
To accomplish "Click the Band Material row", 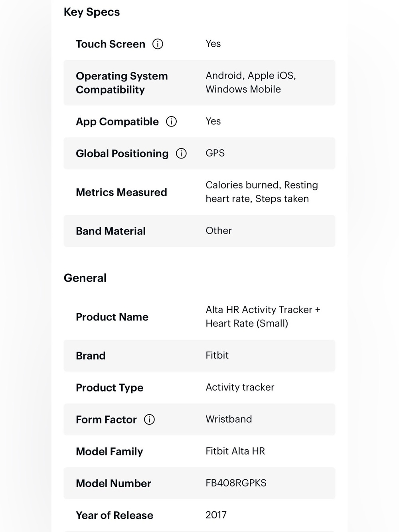I will 199,231.
